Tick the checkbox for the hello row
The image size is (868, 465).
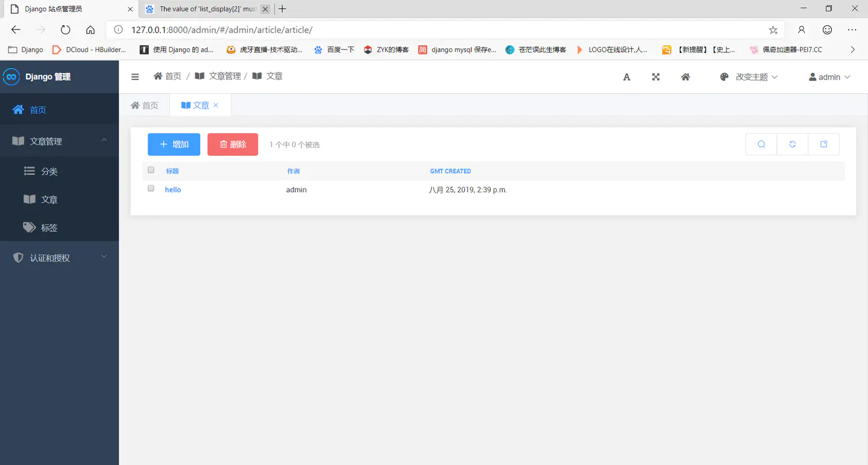coord(151,189)
